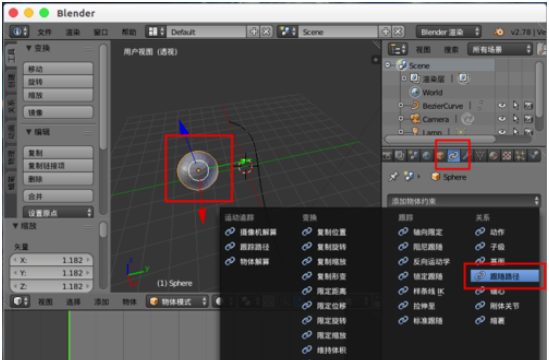549x360 pixels.
Task: Click the 复制链接项 button
Action: point(58,165)
